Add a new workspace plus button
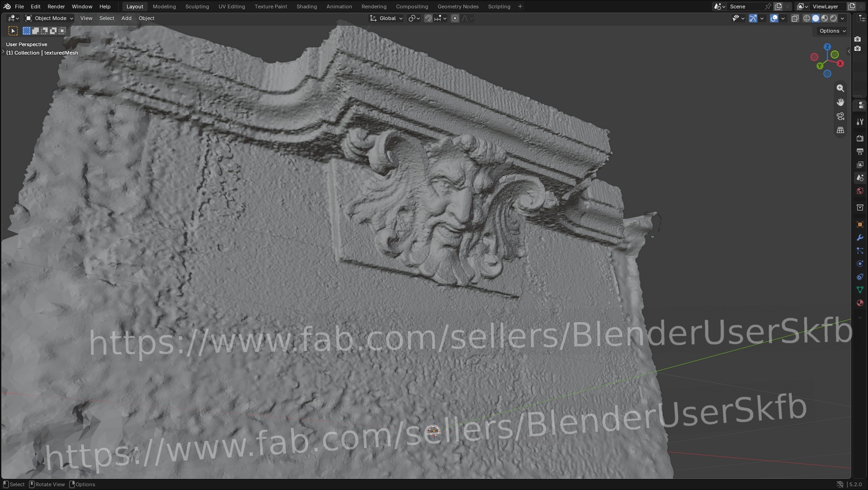 pyautogui.click(x=520, y=6)
